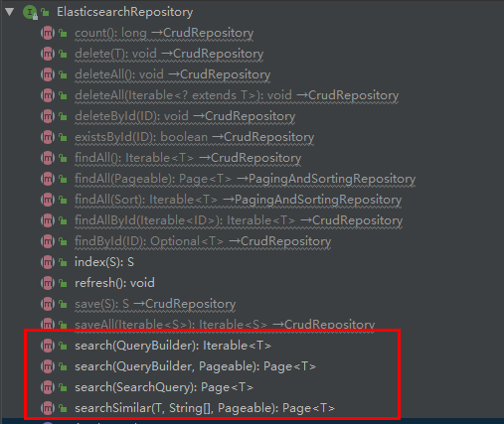Select existsById(ID): boolean method
The height and width of the screenshot is (424, 504).
pyautogui.click(x=195, y=137)
